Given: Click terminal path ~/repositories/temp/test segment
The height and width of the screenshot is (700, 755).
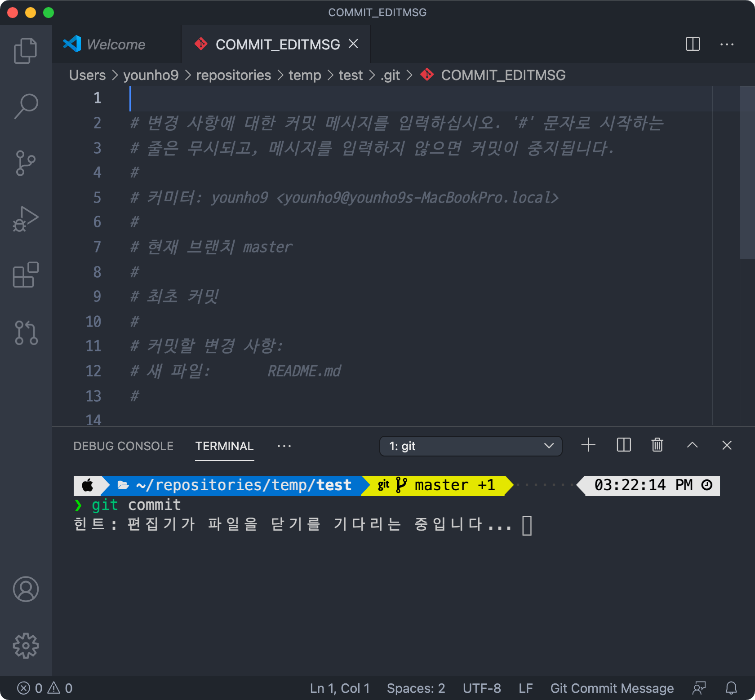Looking at the screenshot, I should pos(244,485).
